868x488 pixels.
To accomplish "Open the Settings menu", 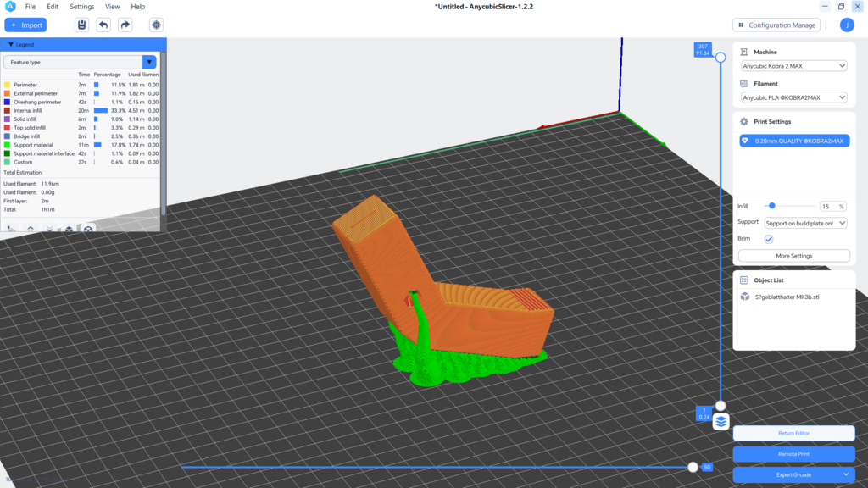I will tap(82, 7).
